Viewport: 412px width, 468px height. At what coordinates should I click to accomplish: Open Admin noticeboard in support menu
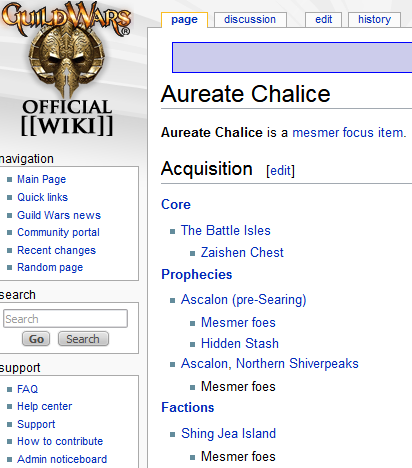pos(62,459)
